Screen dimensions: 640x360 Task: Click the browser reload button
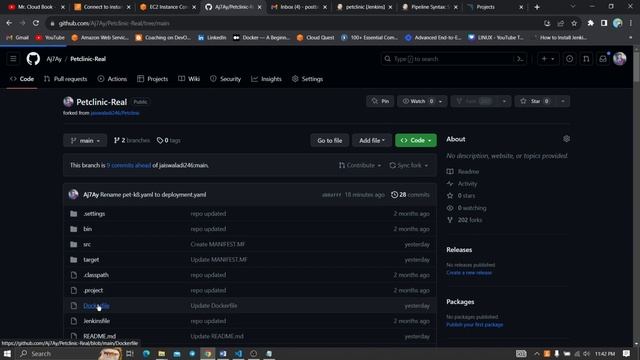pyautogui.click(x=36, y=23)
